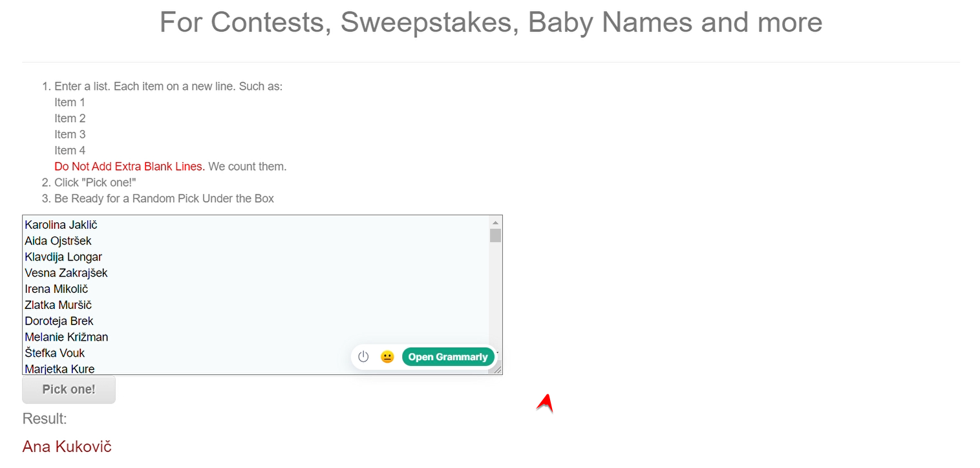Viewport: 980px width, 468px height.
Task: Click the list box scrollbar thumb
Action: 495,235
